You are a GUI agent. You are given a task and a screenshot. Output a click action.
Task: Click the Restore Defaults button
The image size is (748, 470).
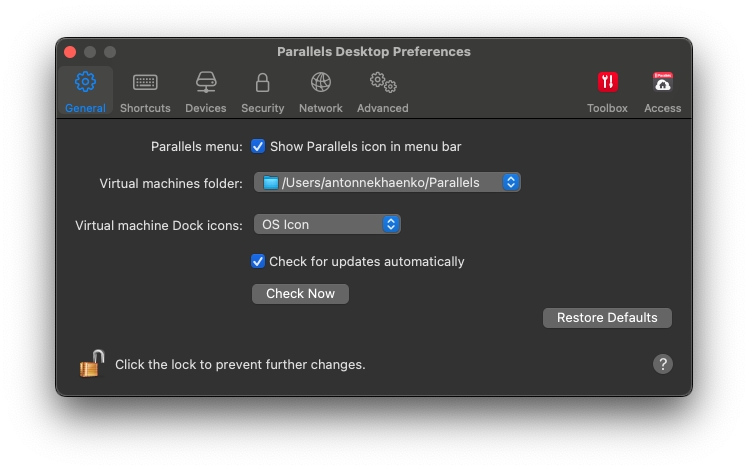pos(607,318)
